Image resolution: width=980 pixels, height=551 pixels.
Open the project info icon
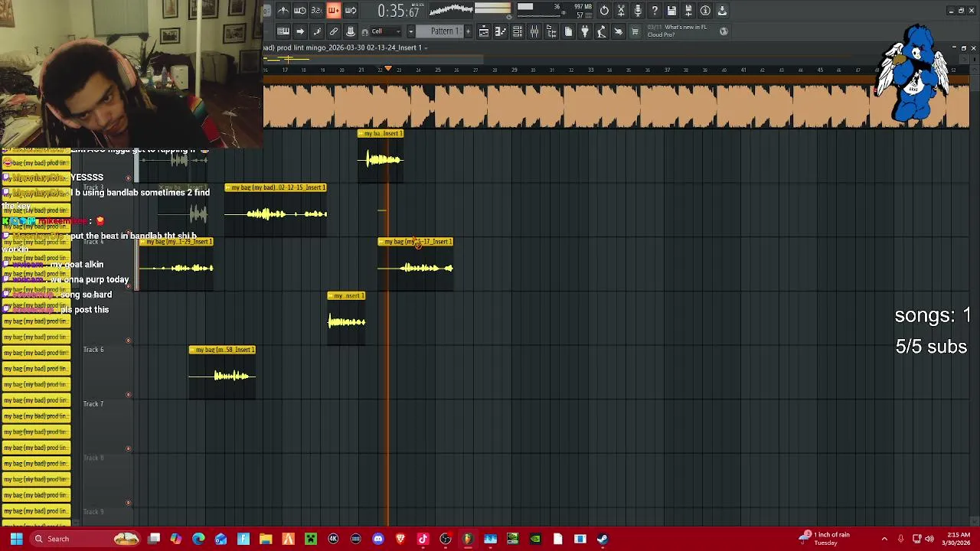(705, 11)
